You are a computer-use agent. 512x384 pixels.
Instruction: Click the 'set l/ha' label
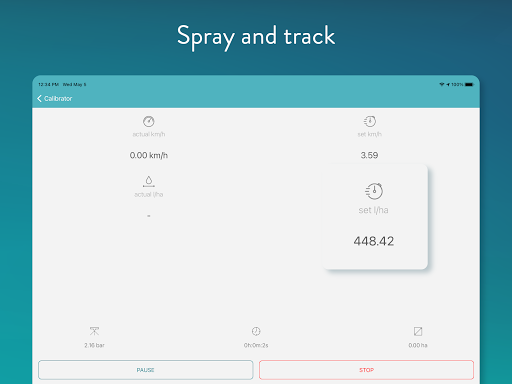[x=374, y=210]
